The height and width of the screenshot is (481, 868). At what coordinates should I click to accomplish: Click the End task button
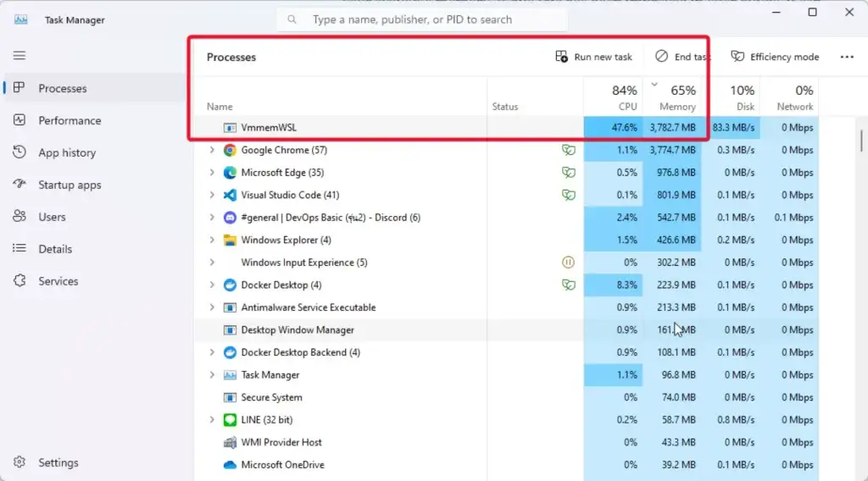click(x=682, y=57)
